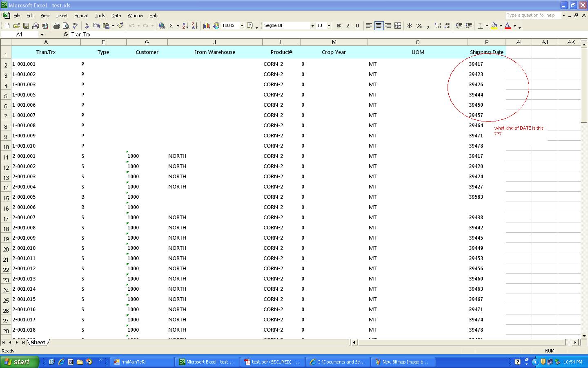Increase the cell indent
This screenshot has height=368, width=588.
468,26
